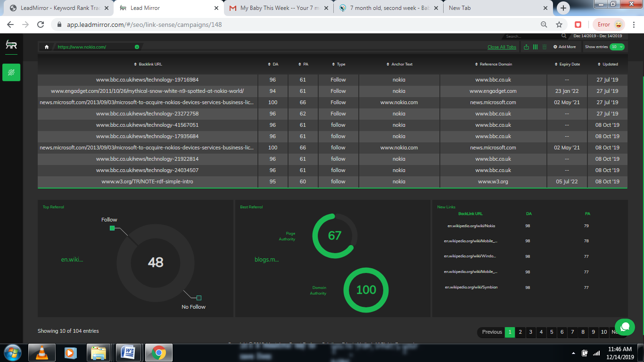Sort table by Expiry Date column
Screen dimensions: 644x362
coord(567,64)
